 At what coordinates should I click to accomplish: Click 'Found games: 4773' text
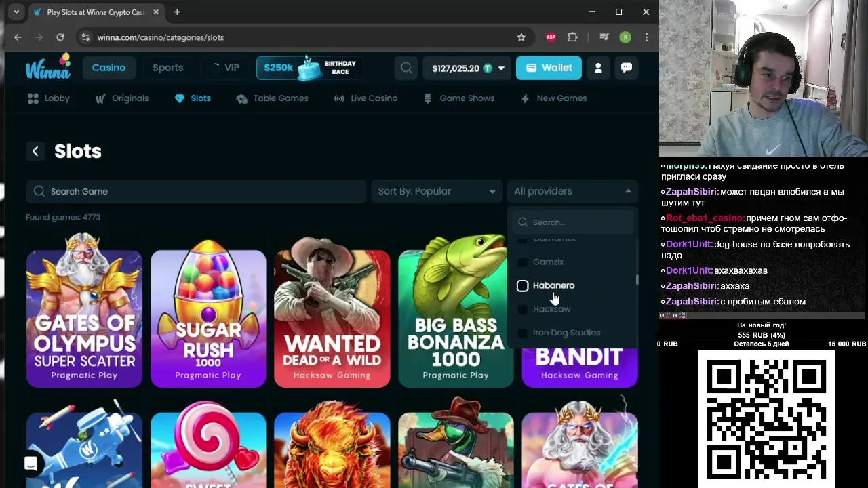[x=63, y=217]
